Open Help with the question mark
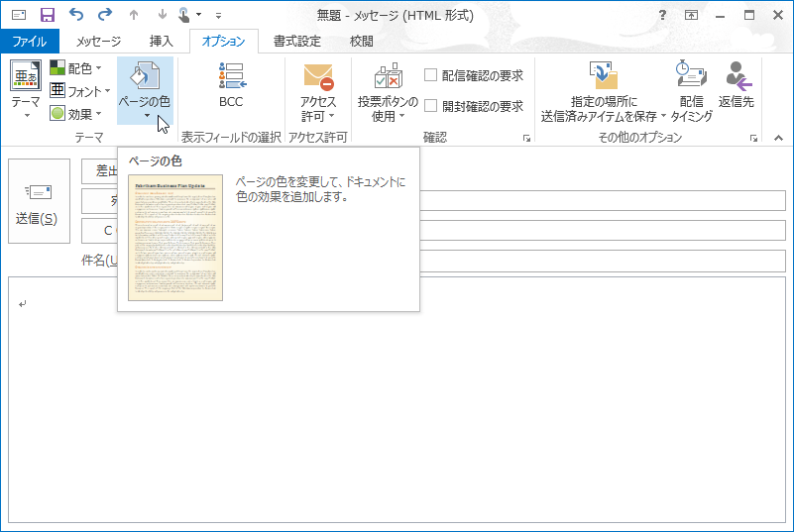 [662, 15]
